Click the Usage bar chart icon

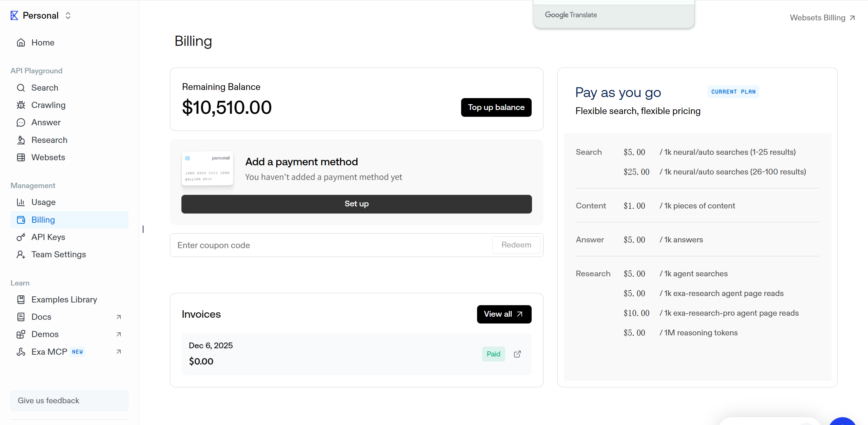tap(21, 202)
